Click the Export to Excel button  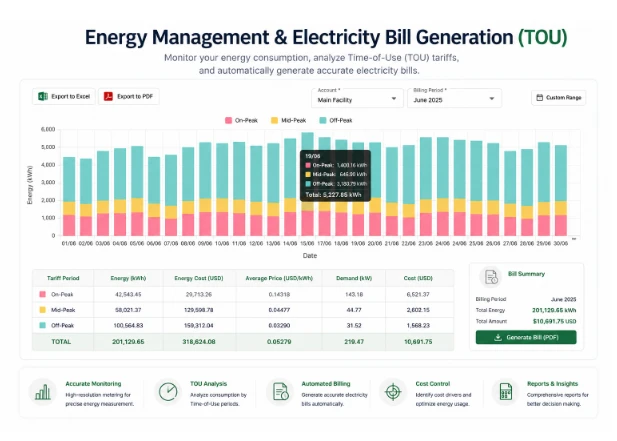[64, 96]
